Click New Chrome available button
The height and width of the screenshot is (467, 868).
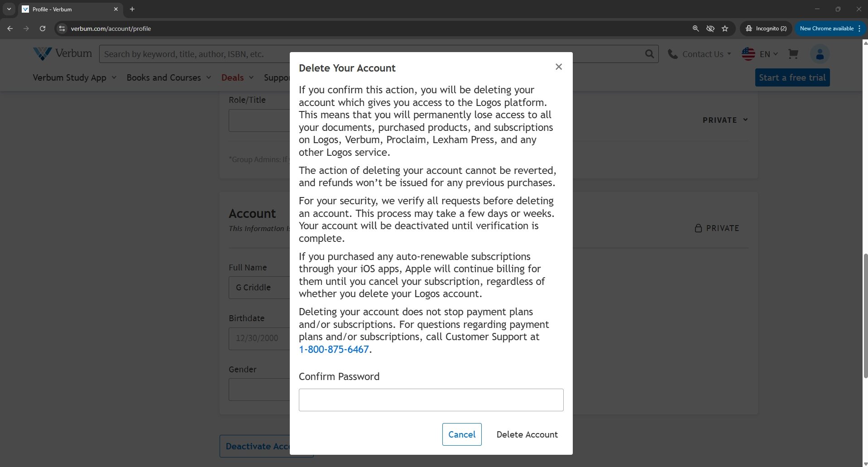[x=830, y=28]
